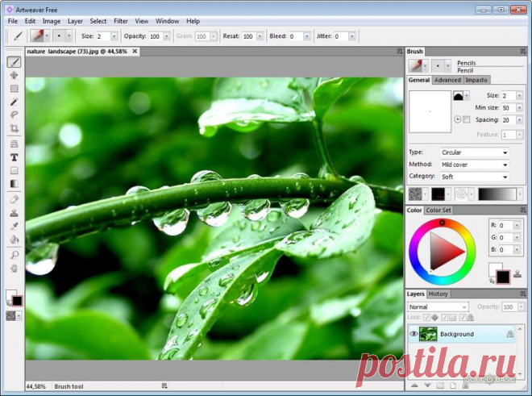The width and height of the screenshot is (532, 396).
Task: Select the Brush tool in the toolbox
Action: tap(14, 62)
